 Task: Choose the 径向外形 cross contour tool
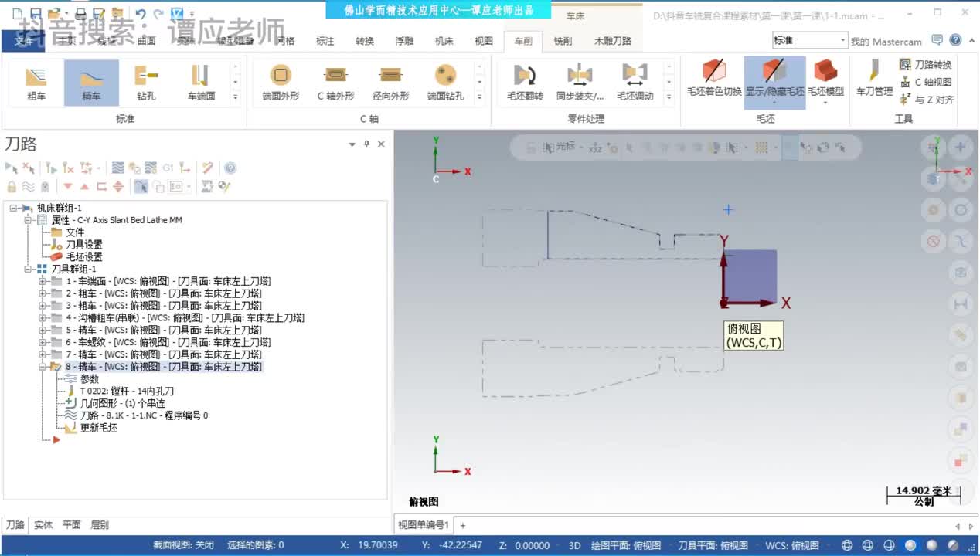390,83
